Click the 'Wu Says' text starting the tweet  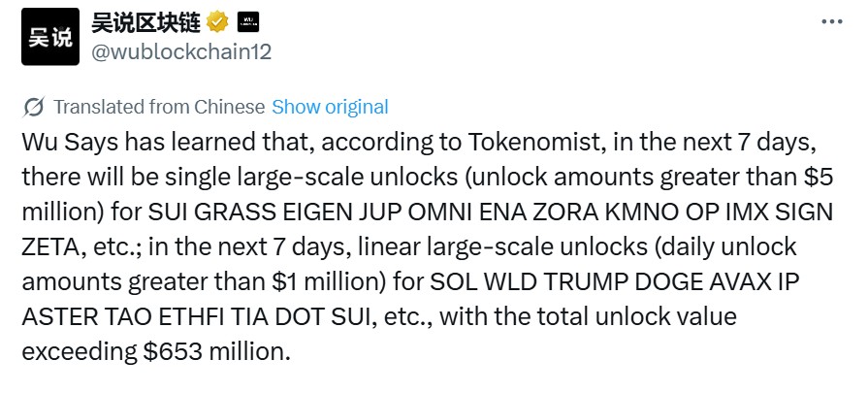click(x=61, y=143)
